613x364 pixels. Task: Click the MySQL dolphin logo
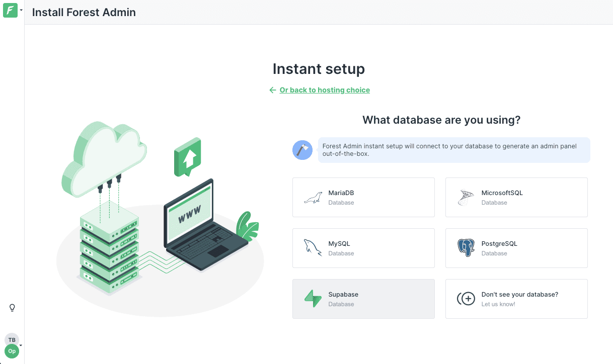[313, 248]
